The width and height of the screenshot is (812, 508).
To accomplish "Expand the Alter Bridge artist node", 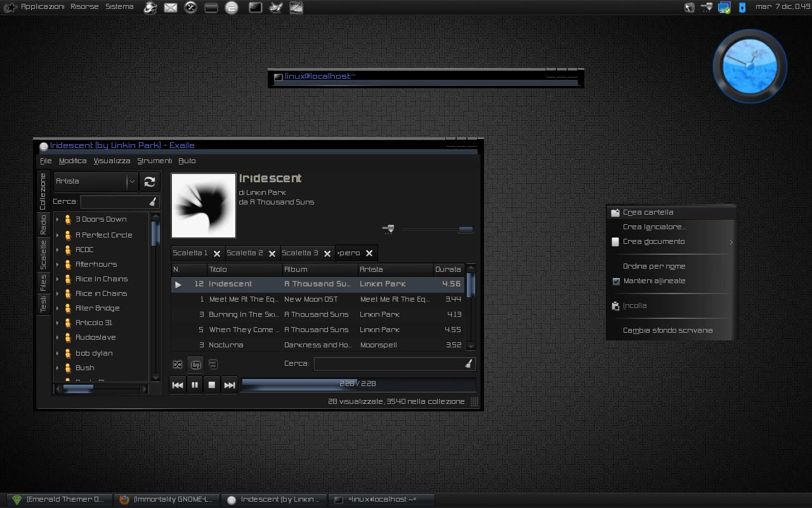I will pos(58,308).
